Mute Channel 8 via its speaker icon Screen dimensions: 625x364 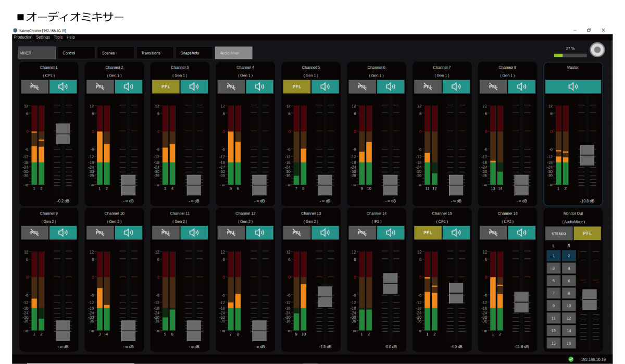521,87
